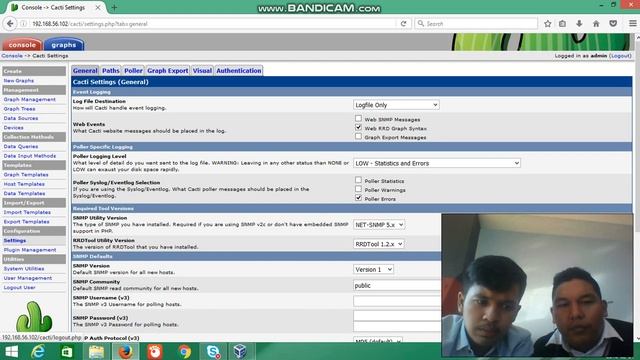Switch to the General settings tab
The image size is (640, 360).
[85, 71]
